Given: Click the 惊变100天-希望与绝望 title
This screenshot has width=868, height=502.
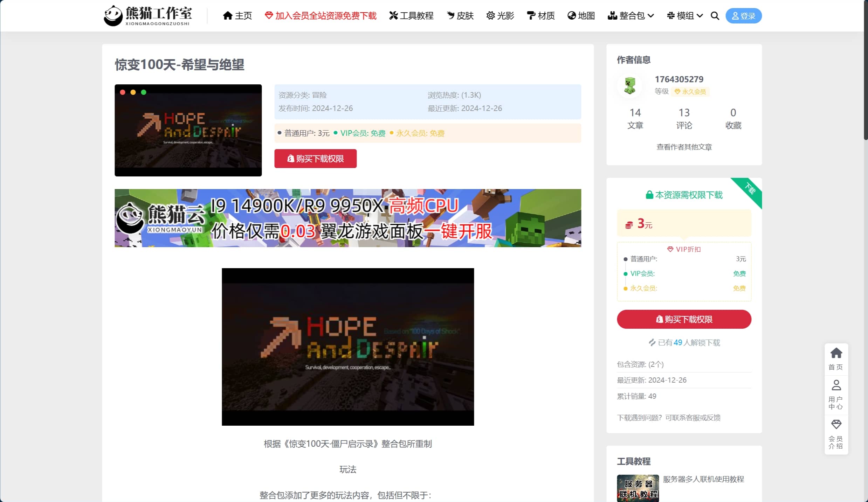Looking at the screenshot, I should click(x=179, y=65).
